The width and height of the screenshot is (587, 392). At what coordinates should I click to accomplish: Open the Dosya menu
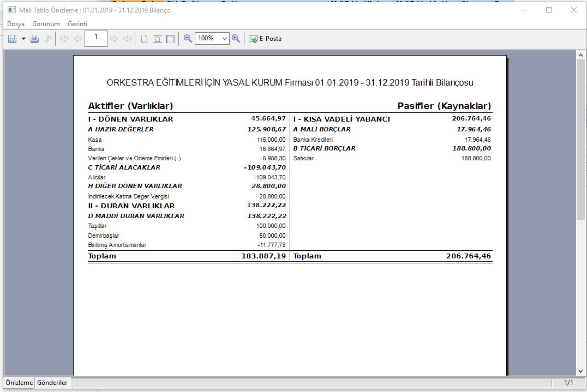(x=15, y=24)
